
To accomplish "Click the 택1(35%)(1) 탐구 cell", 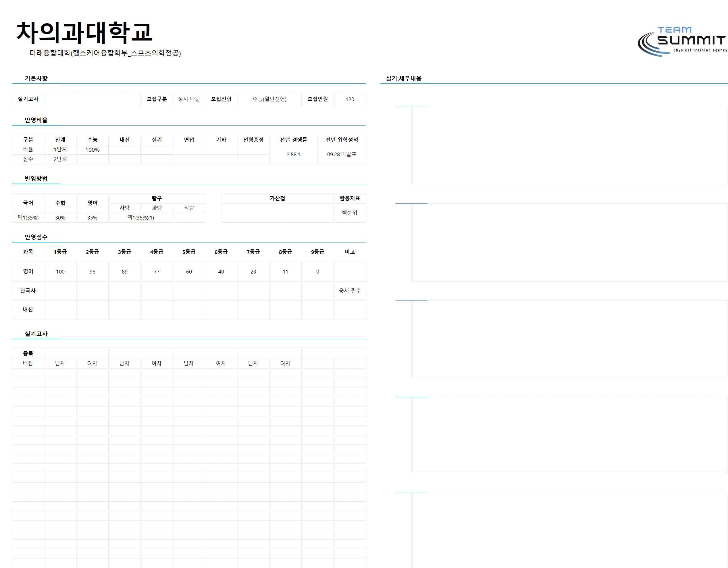I will (x=140, y=218).
